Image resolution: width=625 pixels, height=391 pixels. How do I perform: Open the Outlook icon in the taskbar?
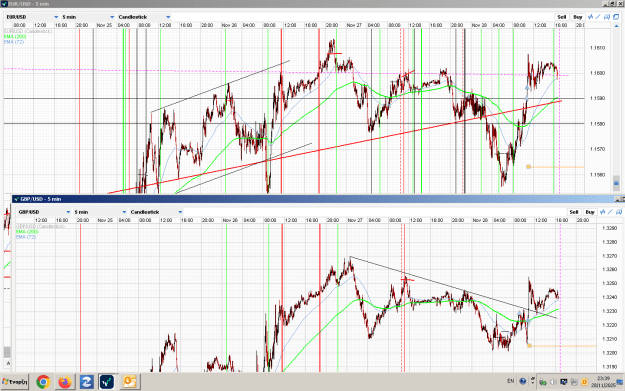[129, 382]
